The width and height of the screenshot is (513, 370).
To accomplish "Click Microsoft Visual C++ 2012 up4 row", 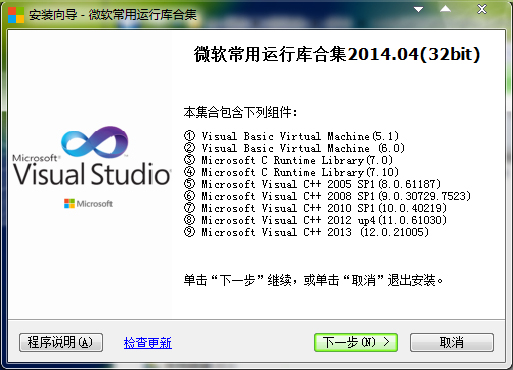I will coord(315,220).
